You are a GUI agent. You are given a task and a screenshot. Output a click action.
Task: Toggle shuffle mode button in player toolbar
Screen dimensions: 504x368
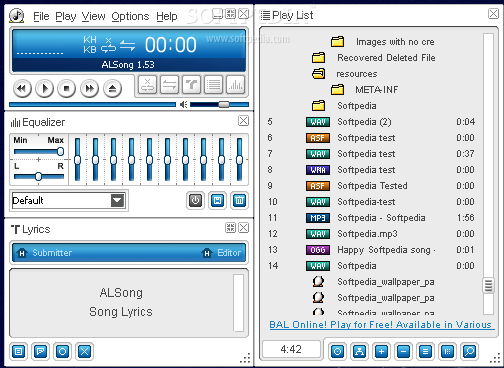point(147,85)
